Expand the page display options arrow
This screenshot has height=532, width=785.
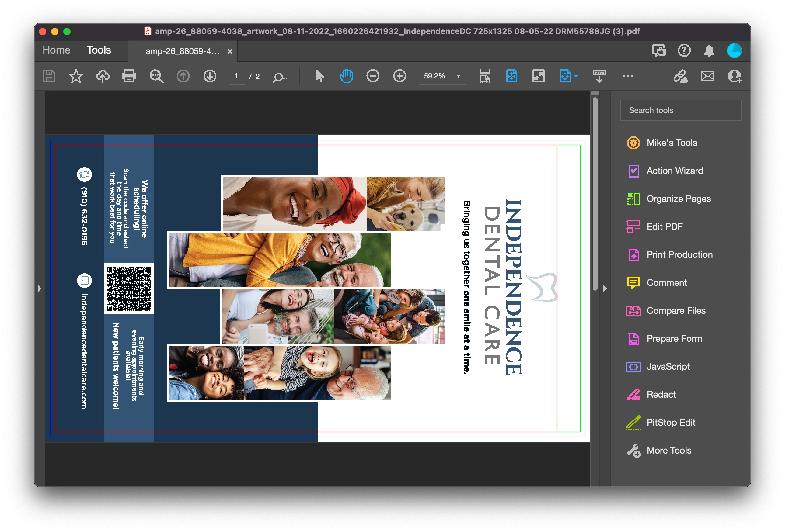pos(576,76)
